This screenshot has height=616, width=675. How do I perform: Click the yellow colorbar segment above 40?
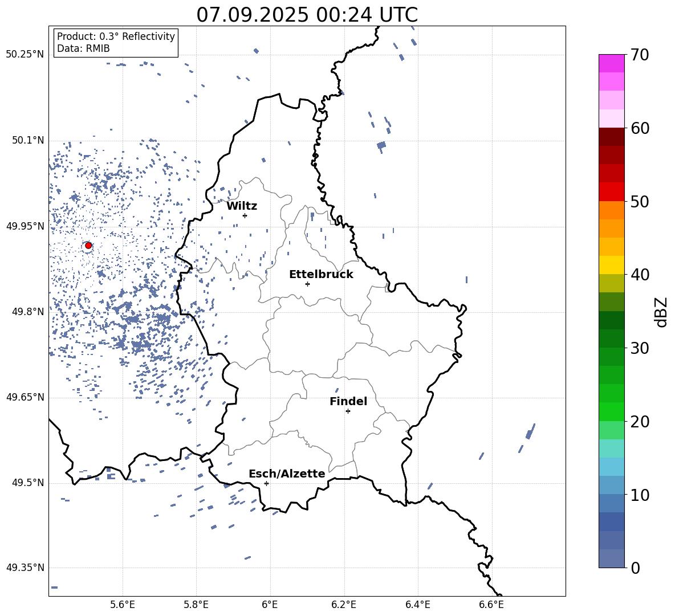[612, 265]
